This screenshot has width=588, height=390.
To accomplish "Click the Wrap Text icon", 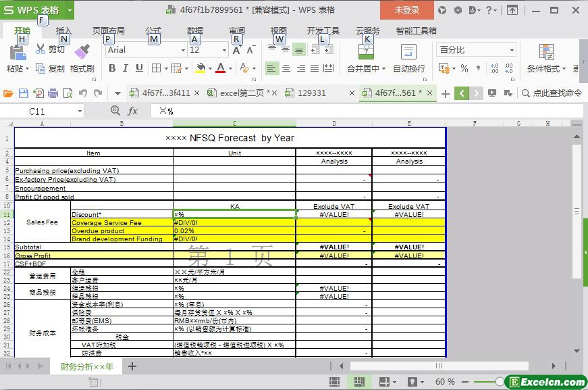I will tap(408, 53).
